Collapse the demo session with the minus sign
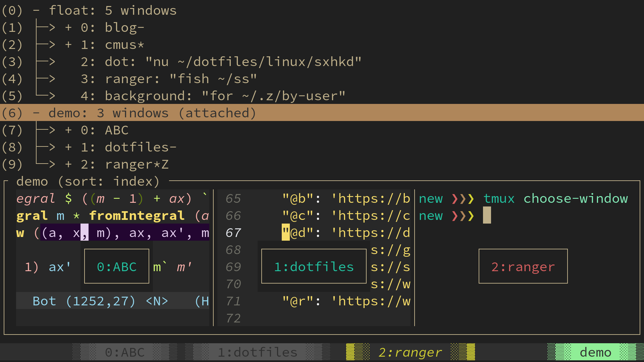The image size is (644, 362). [x=36, y=113]
